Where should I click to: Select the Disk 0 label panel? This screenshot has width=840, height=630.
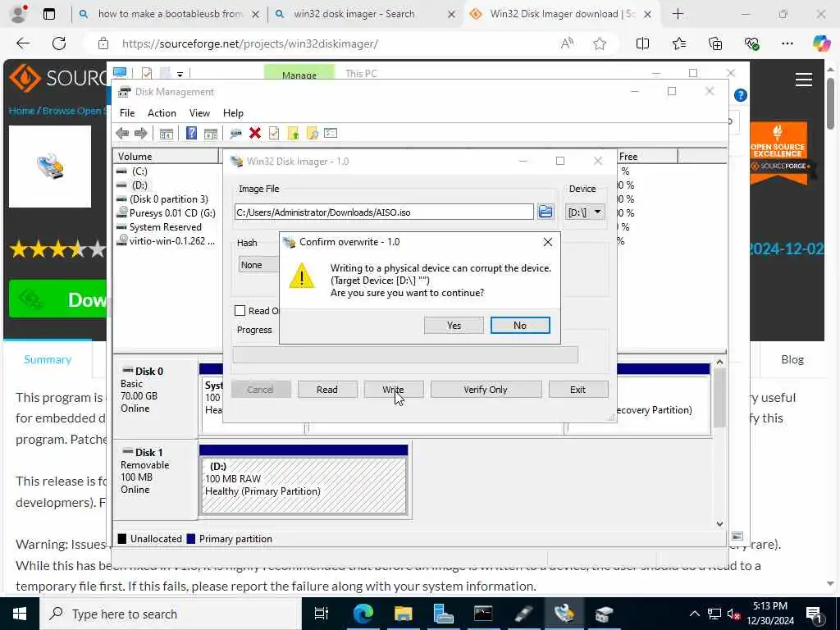155,399
